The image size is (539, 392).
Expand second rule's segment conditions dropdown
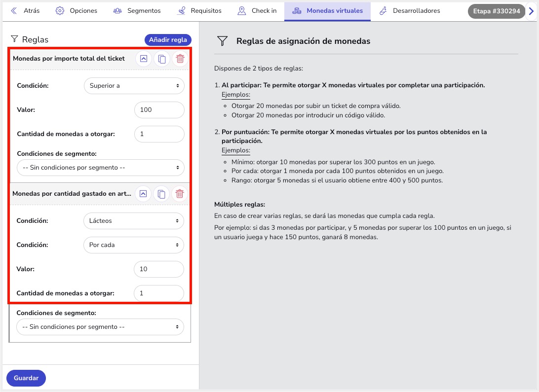point(100,327)
